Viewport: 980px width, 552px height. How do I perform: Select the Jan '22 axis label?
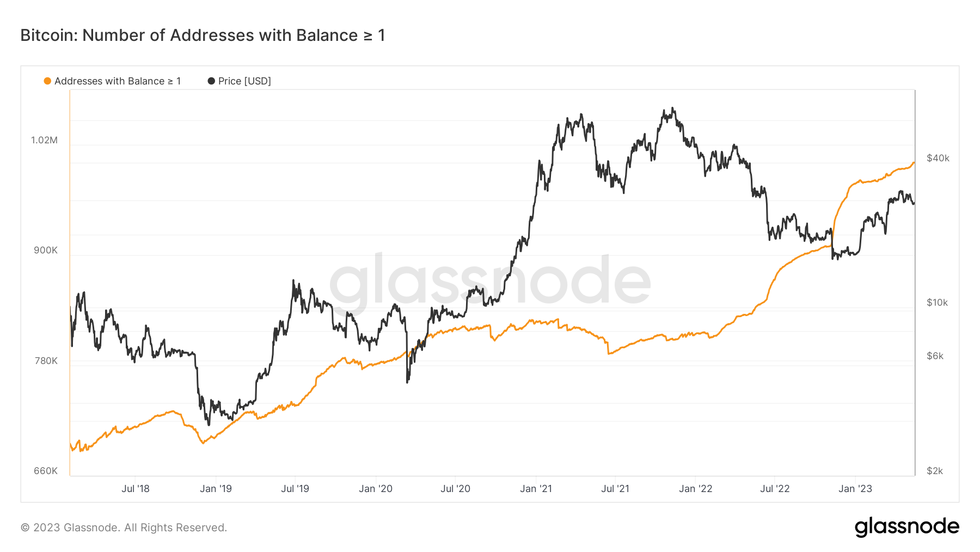[696, 489]
